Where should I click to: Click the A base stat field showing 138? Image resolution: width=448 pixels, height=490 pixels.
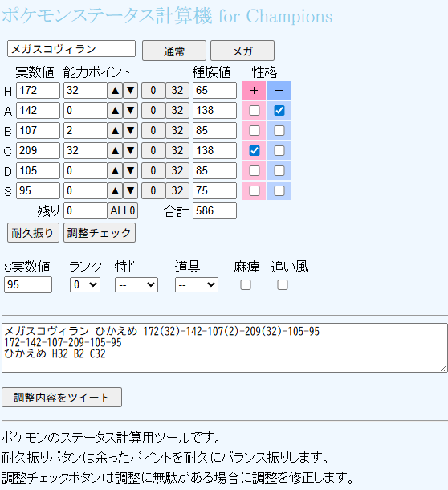(x=214, y=110)
